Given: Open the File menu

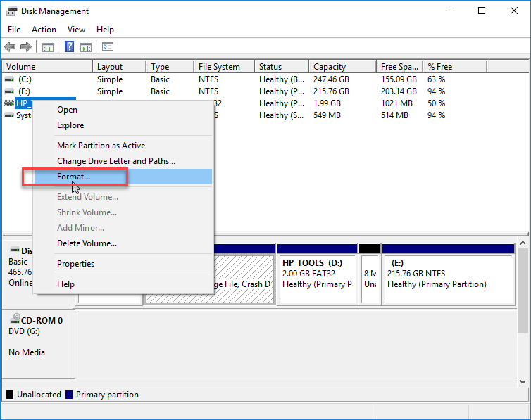Looking at the screenshot, I should pyautogui.click(x=14, y=30).
